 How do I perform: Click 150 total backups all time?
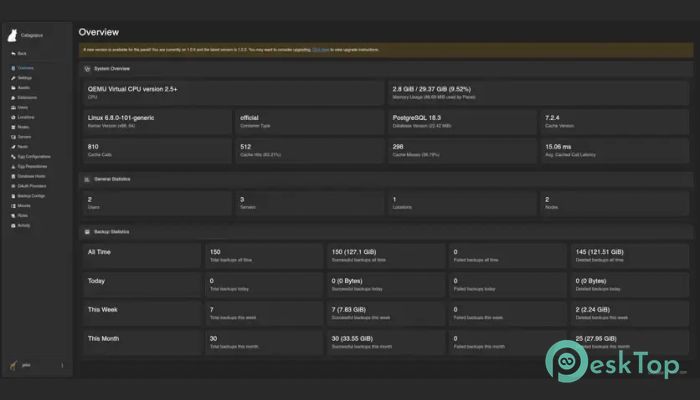tap(264, 256)
